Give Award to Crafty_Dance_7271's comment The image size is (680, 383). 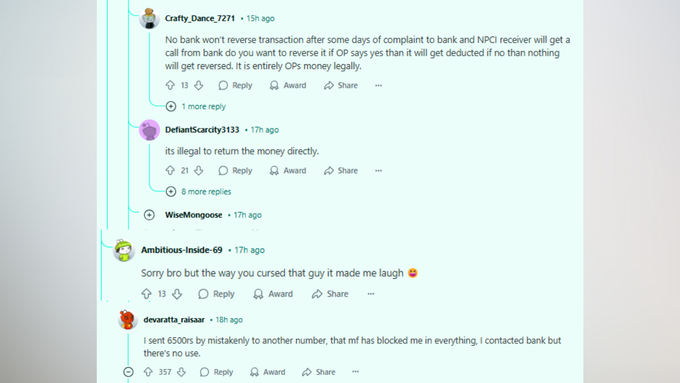(x=288, y=85)
